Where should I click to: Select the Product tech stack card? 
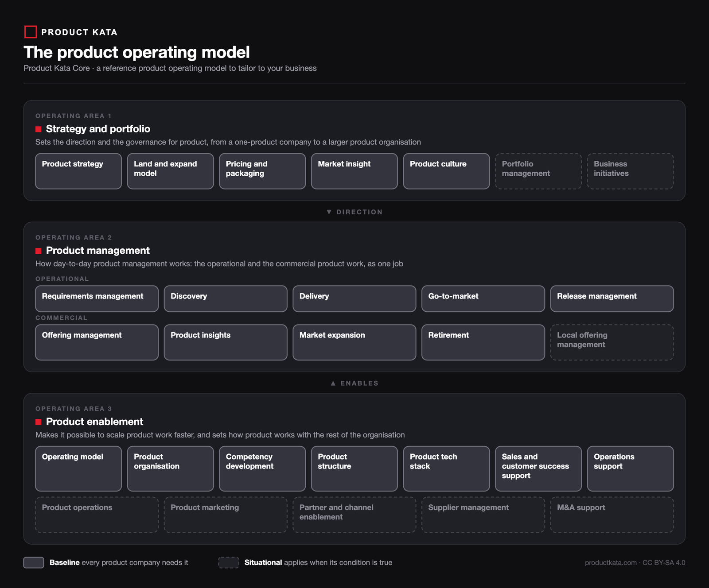point(446,469)
